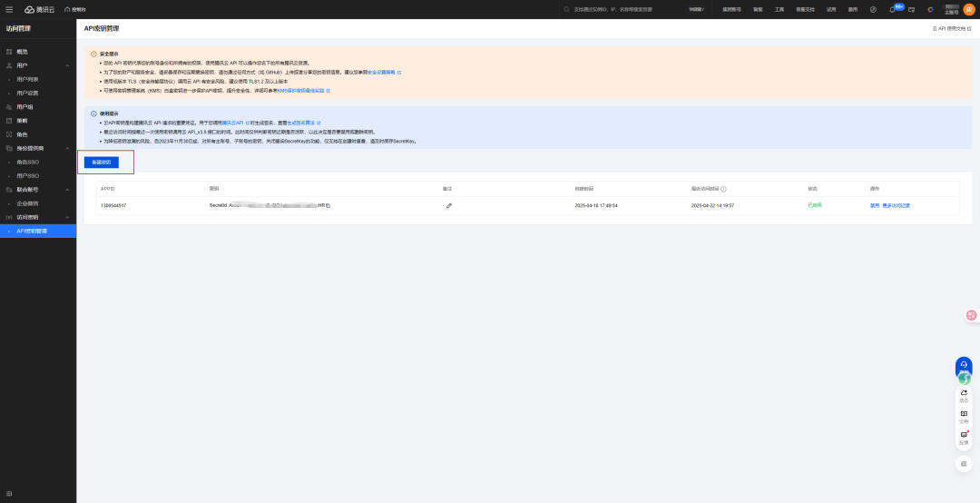980x503 pixels.
Task: Open the 试用 top menu
Action: tap(830, 9)
